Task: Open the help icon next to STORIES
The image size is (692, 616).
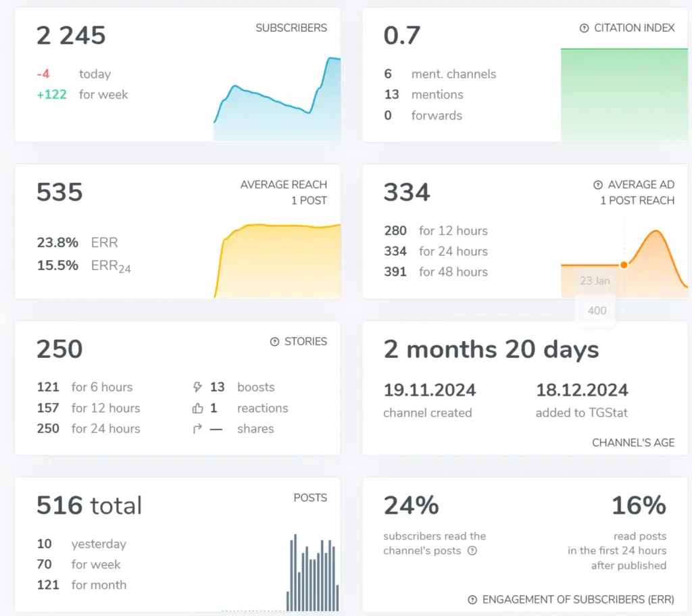Action: pyautogui.click(x=274, y=342)
